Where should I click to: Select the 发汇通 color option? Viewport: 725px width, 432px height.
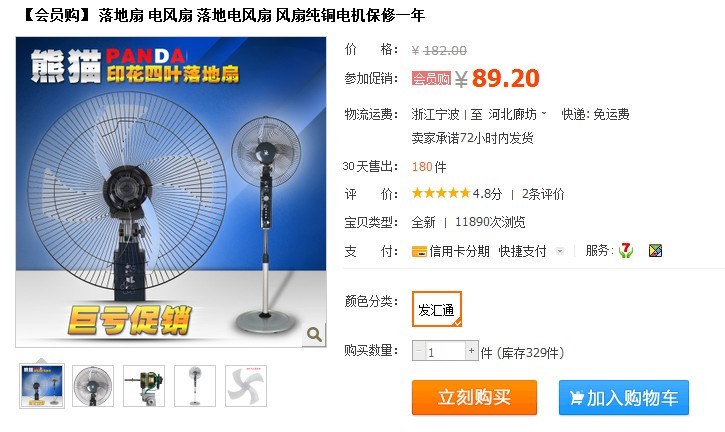436,309
